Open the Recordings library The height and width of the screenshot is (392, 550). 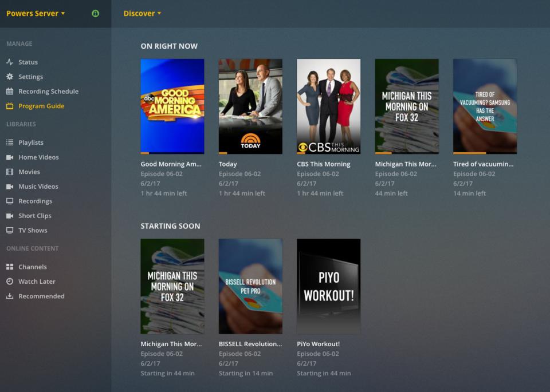tap(35, 201)
